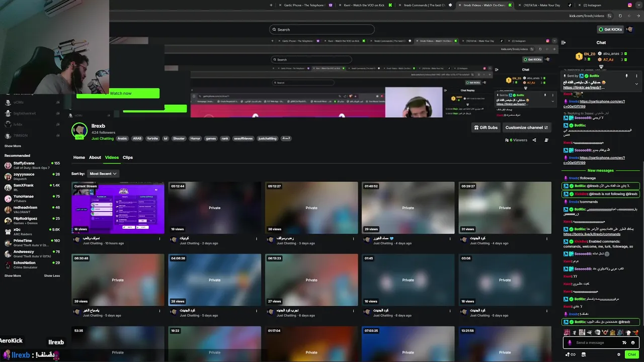This screenshot has height=362, width=644.
Task: Open three-dot menu of 2 days ago video
Action: click(x=257, y=238)
